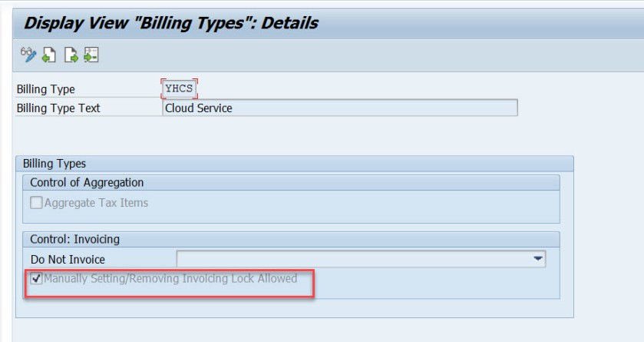Go to next entry icon

pos(71,55)
